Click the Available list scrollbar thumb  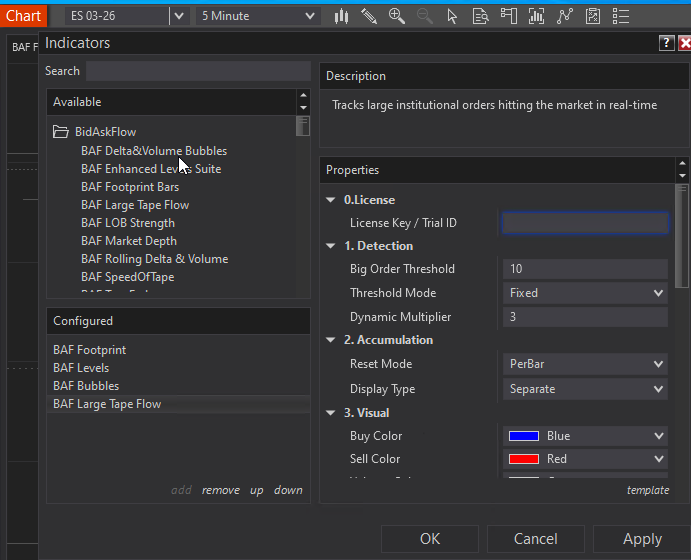pos(303,126)
